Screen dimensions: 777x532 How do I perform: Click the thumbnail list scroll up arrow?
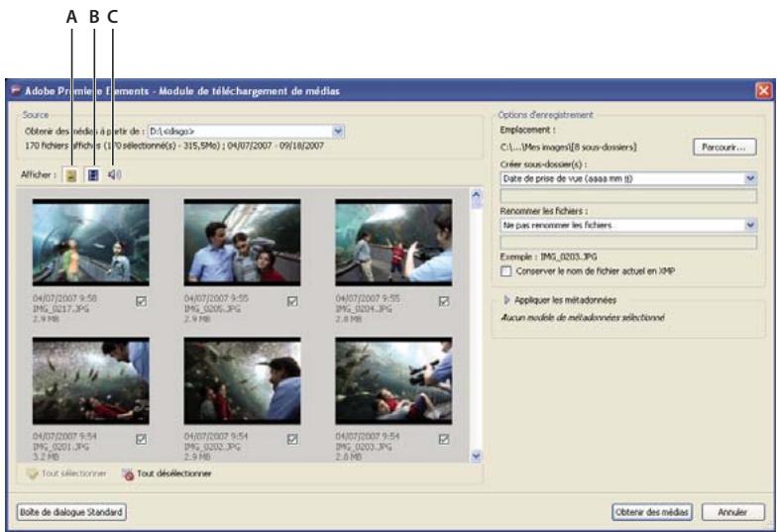click(476, 196)
